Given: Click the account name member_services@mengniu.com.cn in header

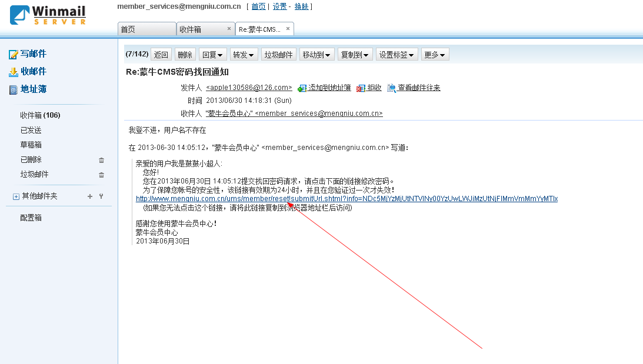Looking at the screenshot, I should pyautogui.click(x=179, y=6).
